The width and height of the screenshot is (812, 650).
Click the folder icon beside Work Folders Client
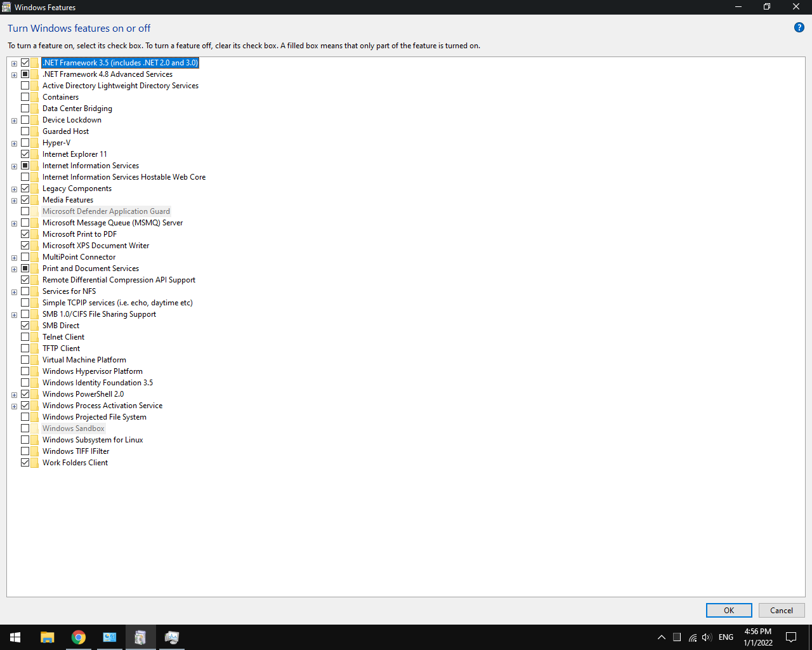[35, 463]
